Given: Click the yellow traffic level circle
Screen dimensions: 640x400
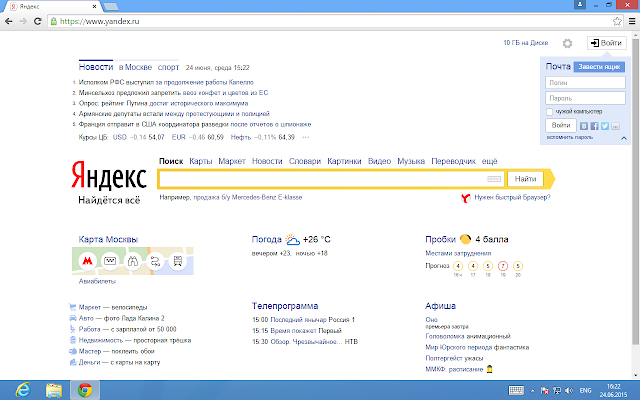Looking at the screenshot, I should pos(465,239).
